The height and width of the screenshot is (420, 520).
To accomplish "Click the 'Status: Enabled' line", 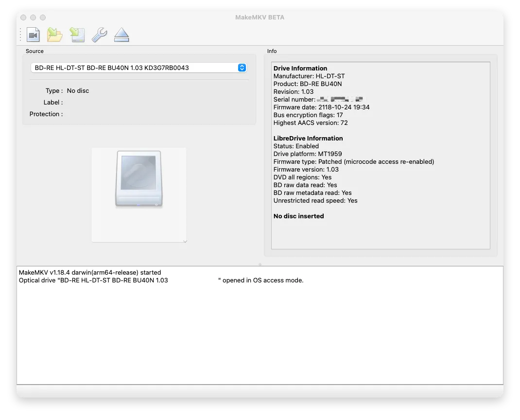I will [296, 146].
